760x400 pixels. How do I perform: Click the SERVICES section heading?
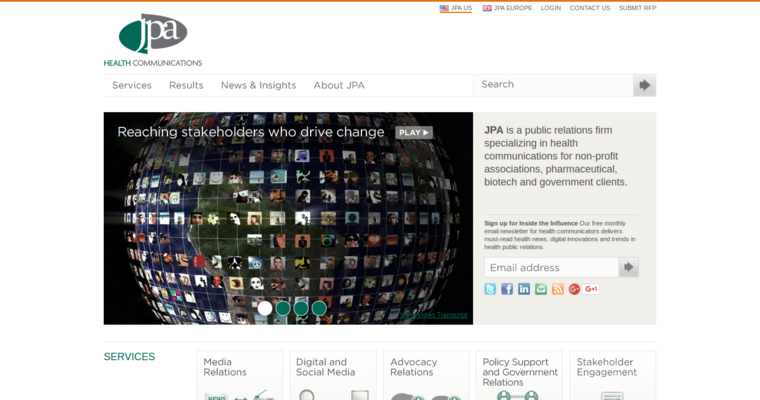point(129,357)
